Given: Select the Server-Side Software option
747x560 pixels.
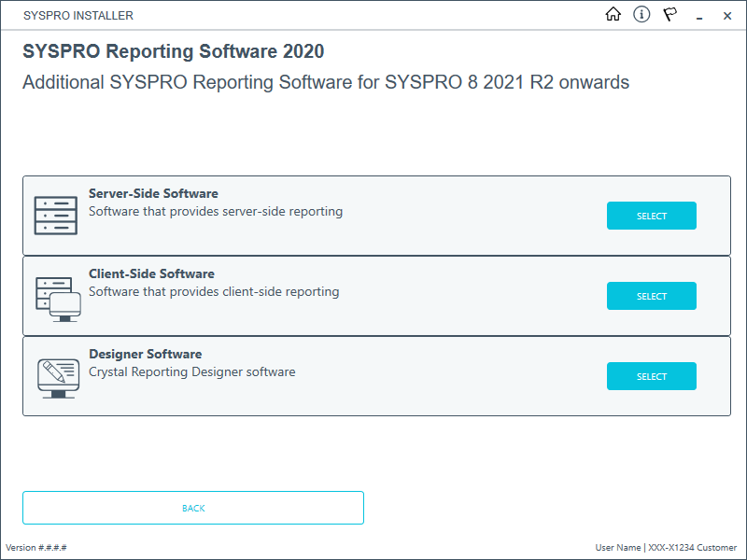Looking at the screenshot, I should [x=651, y=216].
